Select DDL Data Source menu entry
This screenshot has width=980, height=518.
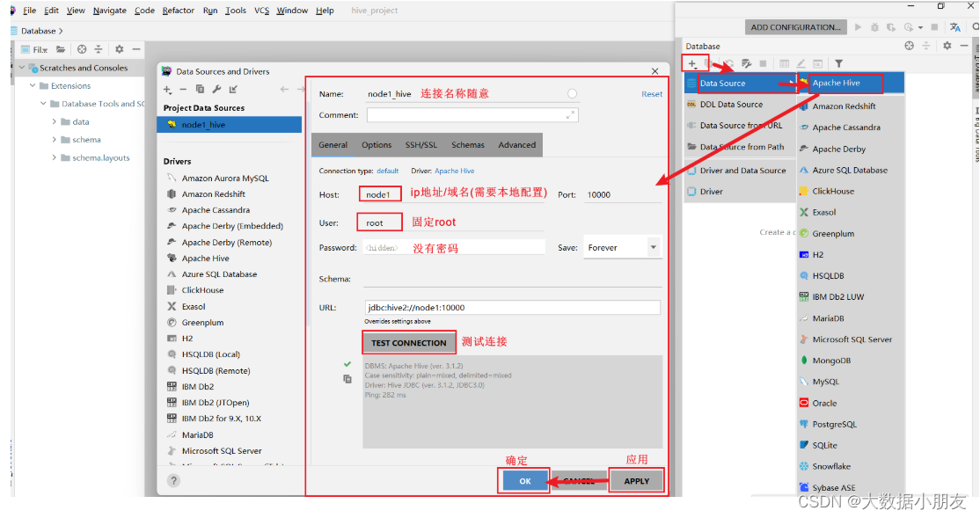[x=740, y=105]
